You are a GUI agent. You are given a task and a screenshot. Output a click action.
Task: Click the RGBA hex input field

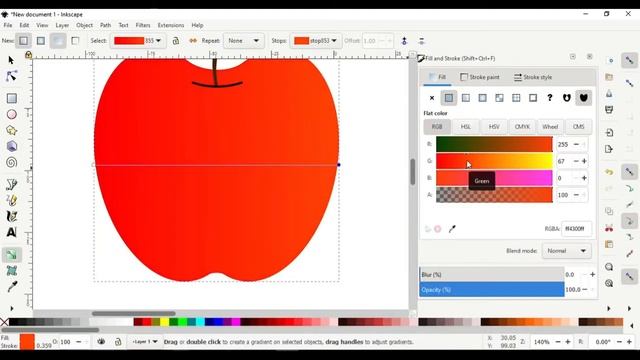tap(576, 229)
